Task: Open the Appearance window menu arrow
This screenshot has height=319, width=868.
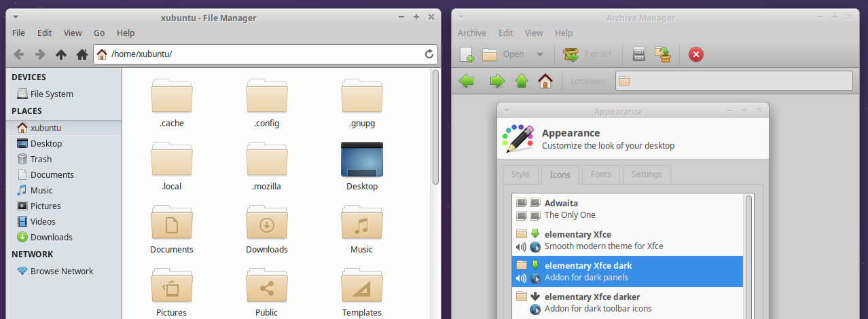Action: click(506, 110)
